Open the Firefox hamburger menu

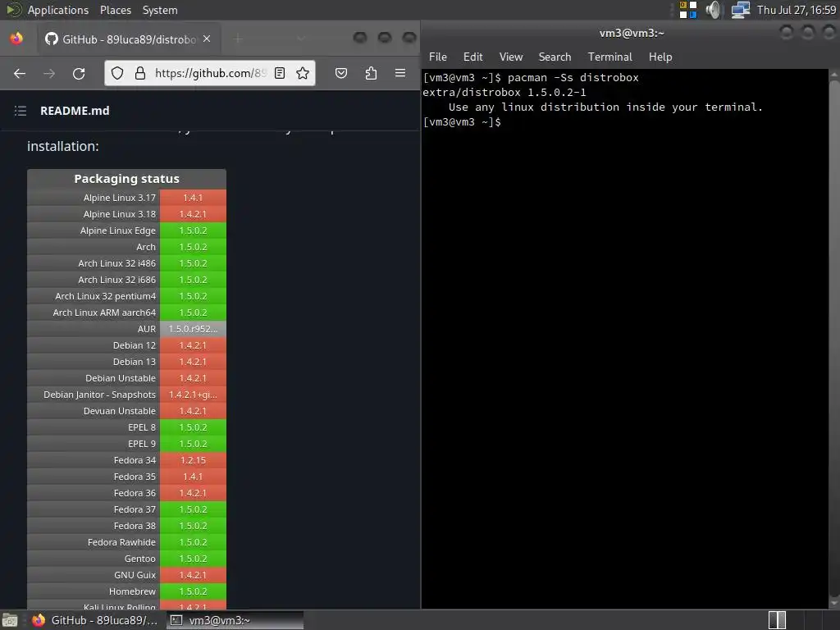[x=400, y=73]
